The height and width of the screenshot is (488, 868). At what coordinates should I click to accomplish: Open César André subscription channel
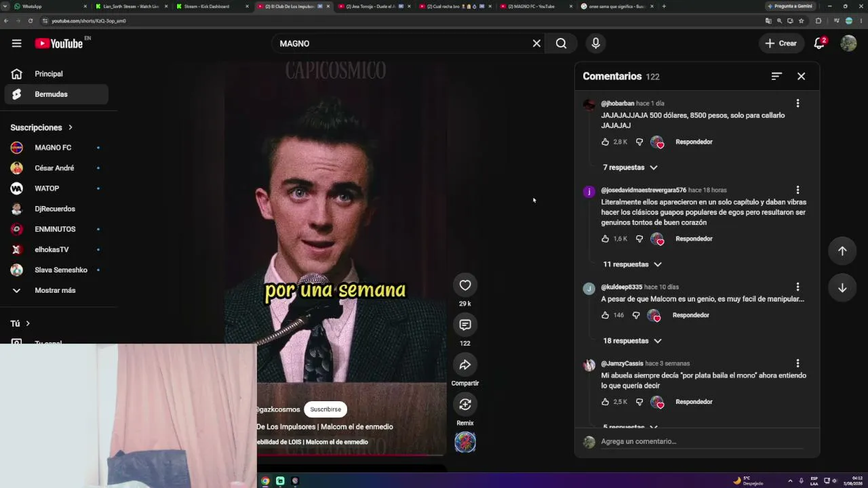[x=56, y=168]
